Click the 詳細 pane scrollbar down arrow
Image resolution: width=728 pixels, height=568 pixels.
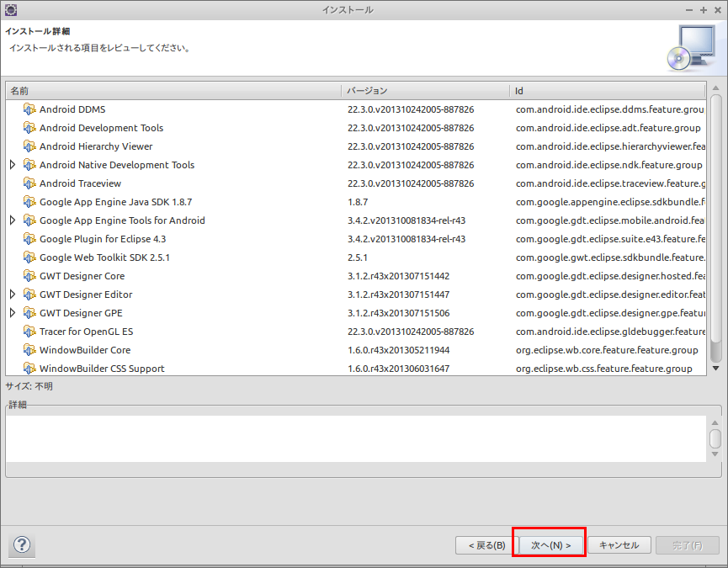pos(715,454)
